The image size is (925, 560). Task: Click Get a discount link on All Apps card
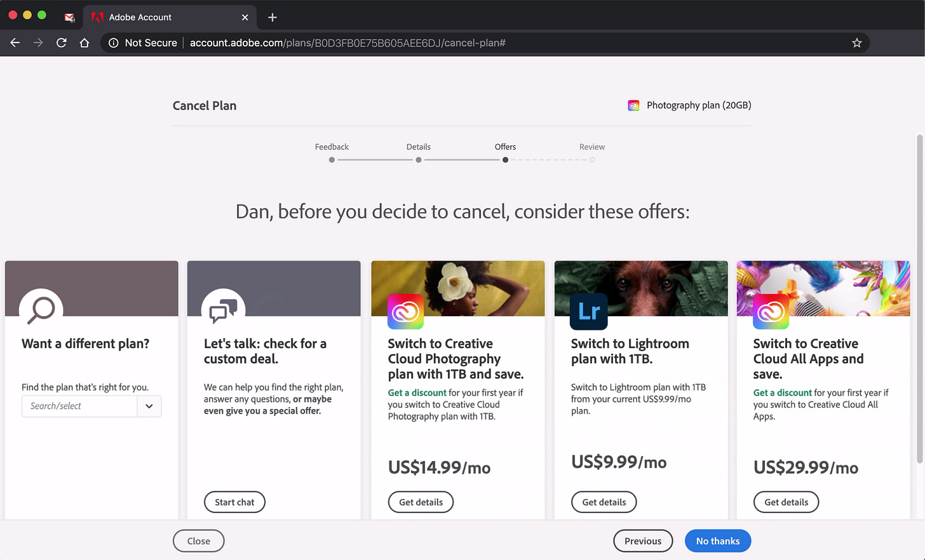(782, 393)
